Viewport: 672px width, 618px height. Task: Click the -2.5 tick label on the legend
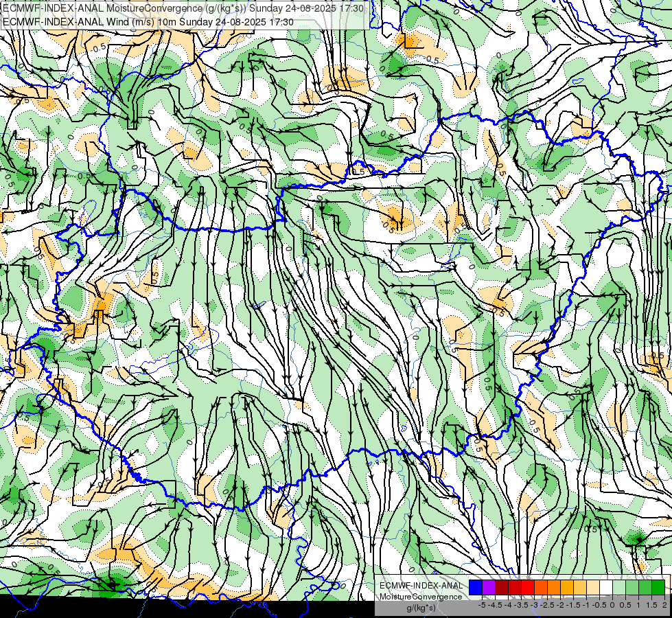[547, 605]
